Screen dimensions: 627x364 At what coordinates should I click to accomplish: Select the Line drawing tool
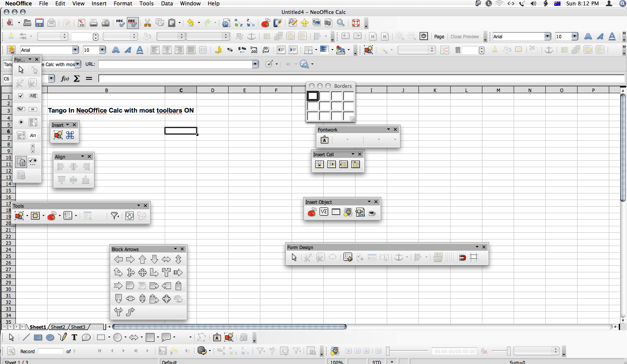tap(26, 337)
